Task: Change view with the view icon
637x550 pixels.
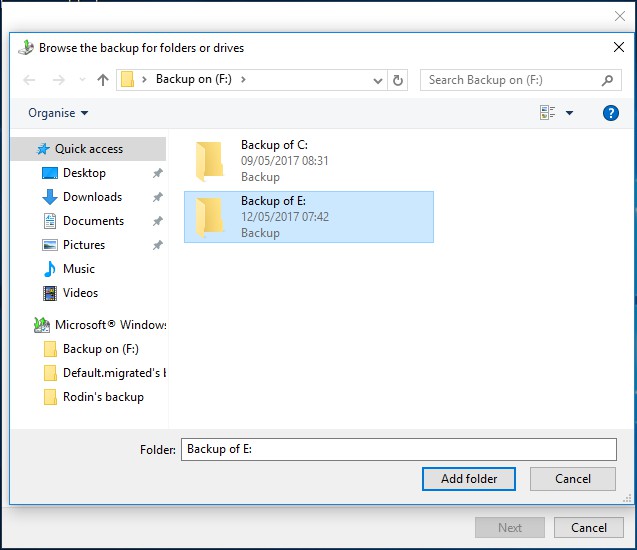Action: coord(547,113)
